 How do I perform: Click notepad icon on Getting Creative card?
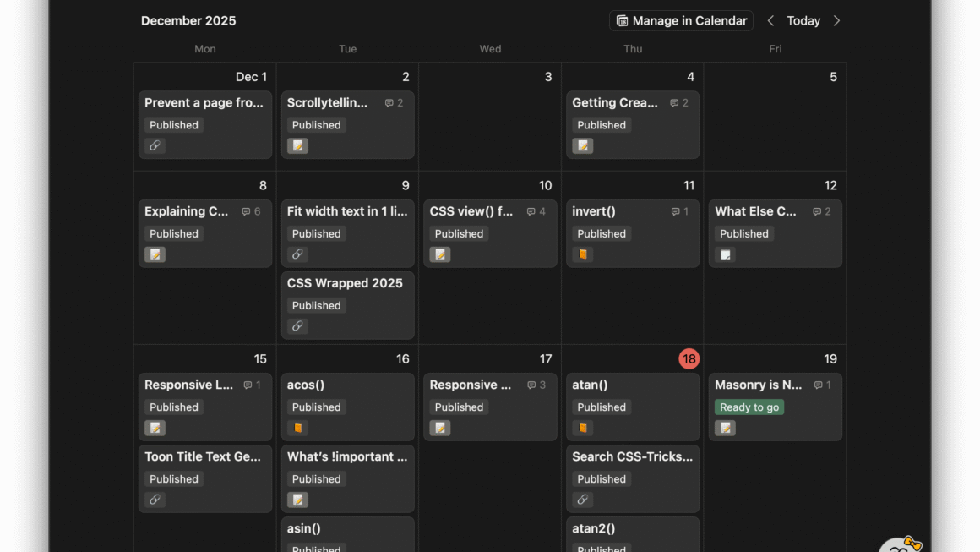coord(582,146)
